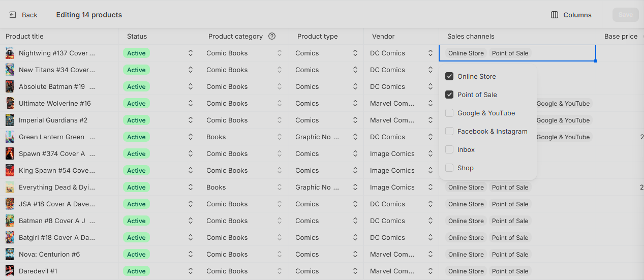Click the Product category help icon

pos(272,36)
